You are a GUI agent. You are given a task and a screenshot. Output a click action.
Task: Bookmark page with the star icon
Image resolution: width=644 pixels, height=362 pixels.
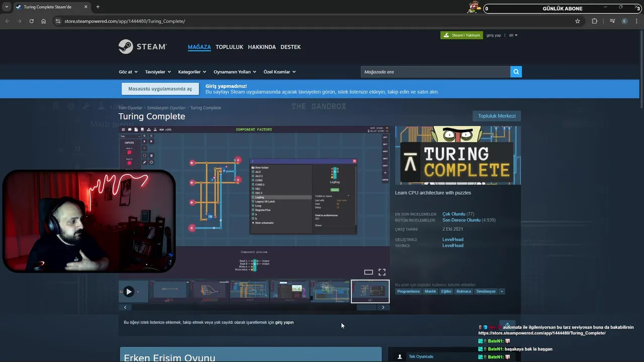coord(578,21)
